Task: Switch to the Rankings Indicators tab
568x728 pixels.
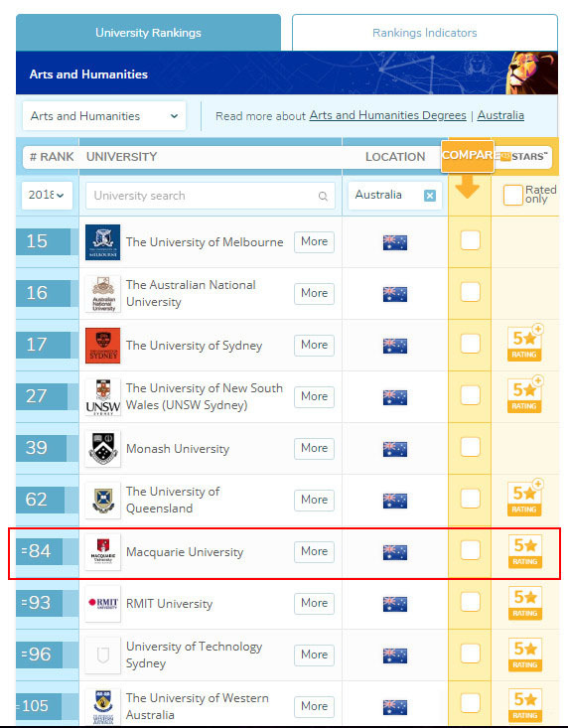Action: coord(425,33)
